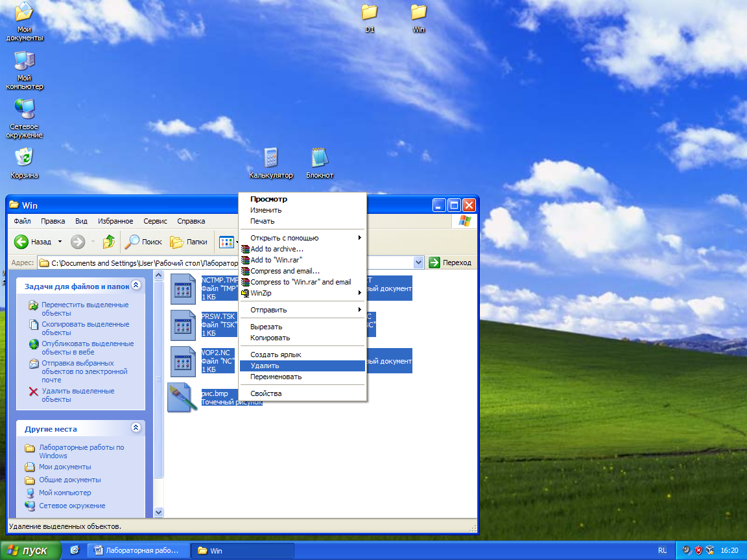Choose Удалить in the context menu
This screenshot has height=560, width=747.
[x=302, y=366]
